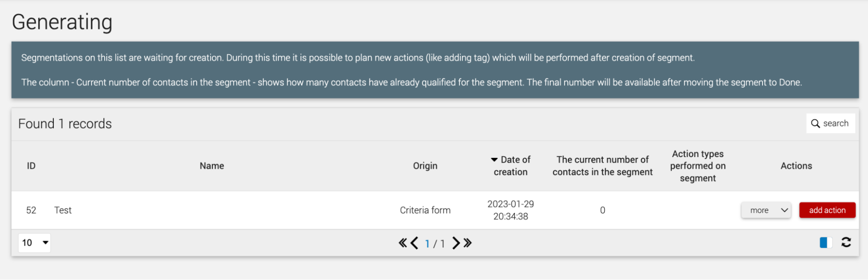Viewport: 868px width, 280px height.
Task: Open the search field
Action: [831, 123]
